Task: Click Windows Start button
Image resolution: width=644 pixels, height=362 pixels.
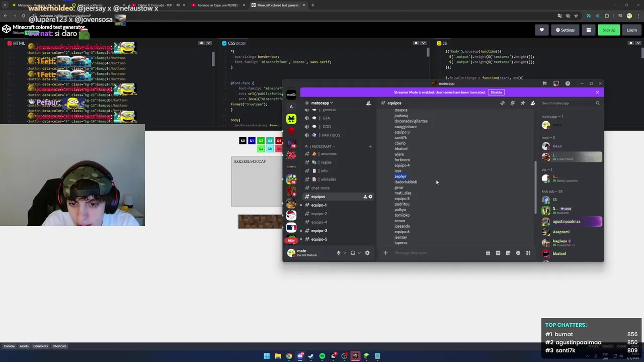Action: point(267,356)
